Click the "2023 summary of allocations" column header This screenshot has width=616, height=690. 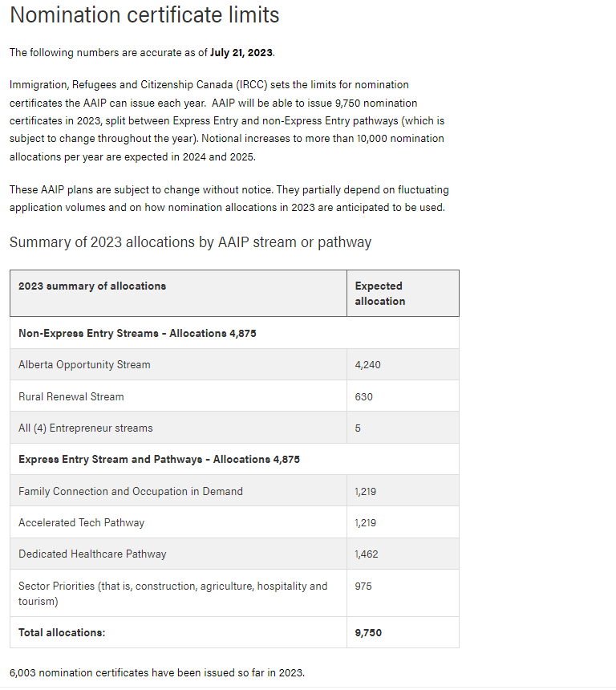pos(92,286)
